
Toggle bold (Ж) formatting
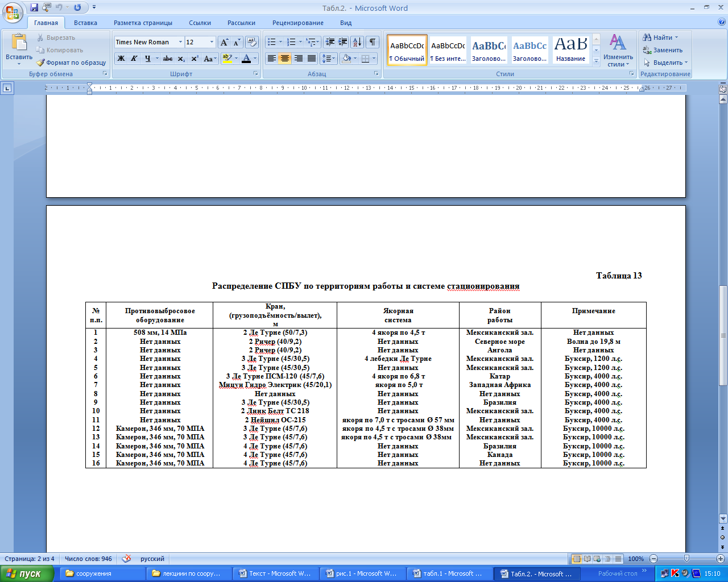point(121,59)
